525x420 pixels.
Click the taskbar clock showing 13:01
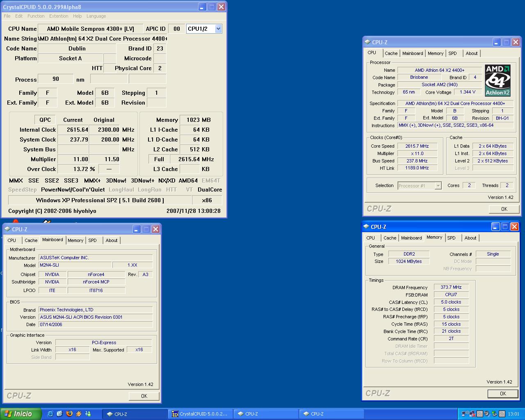tap(514, 414)
